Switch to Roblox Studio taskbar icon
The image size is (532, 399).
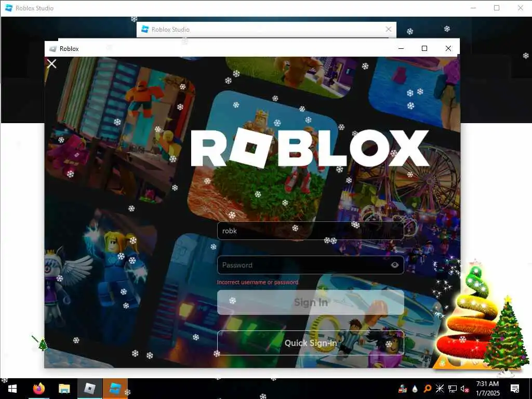[115, 389]
